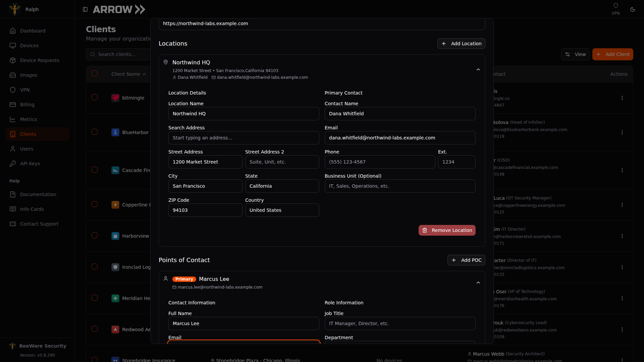Viewport: 644px width, 362px height.
Task: Click the Location Name input field
Action: point(244,114)
